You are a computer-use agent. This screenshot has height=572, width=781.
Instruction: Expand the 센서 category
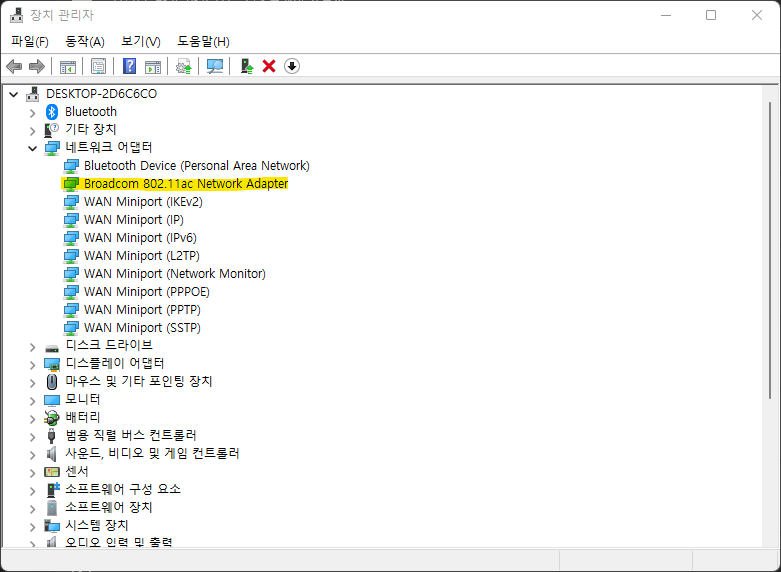pos(33,473)
